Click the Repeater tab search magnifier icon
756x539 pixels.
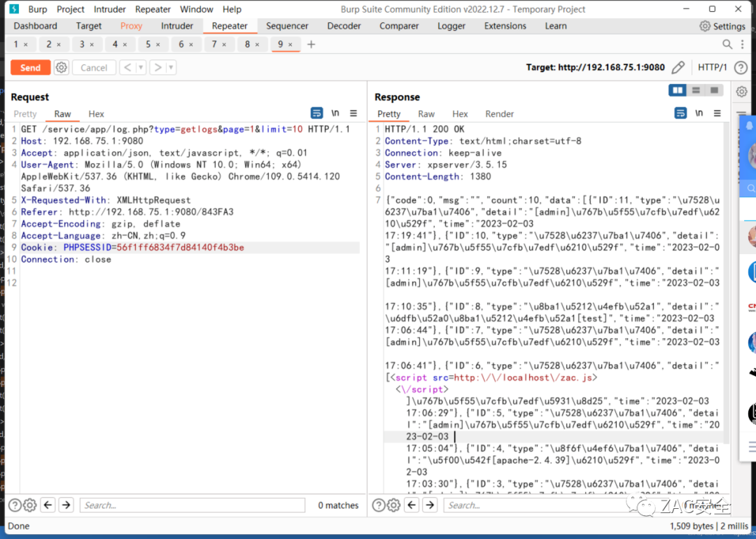click(727, 44)
